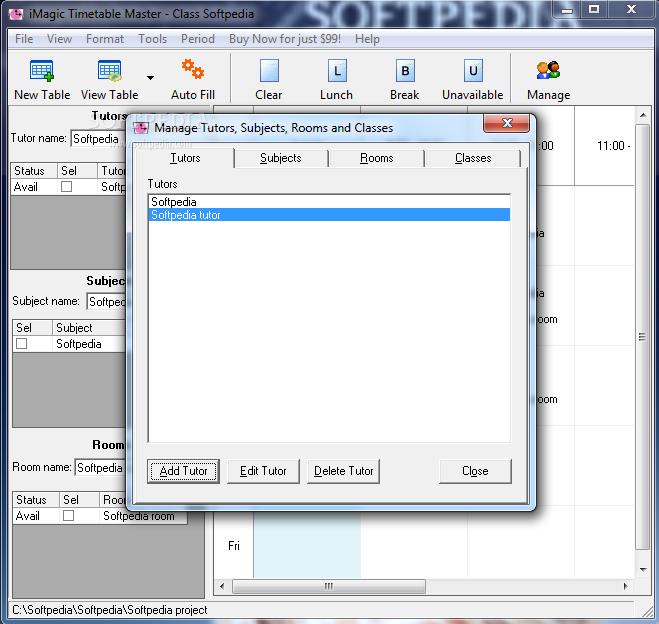Tick the Sel checkbox in tutors table
The image size is (659, 624).
click(x=66, y=187)
